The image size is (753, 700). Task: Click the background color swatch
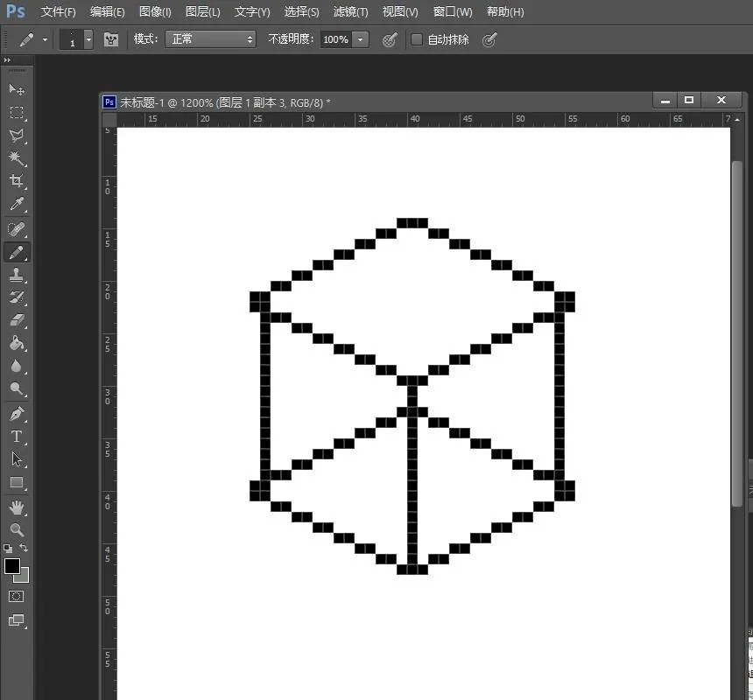[24, 577]
